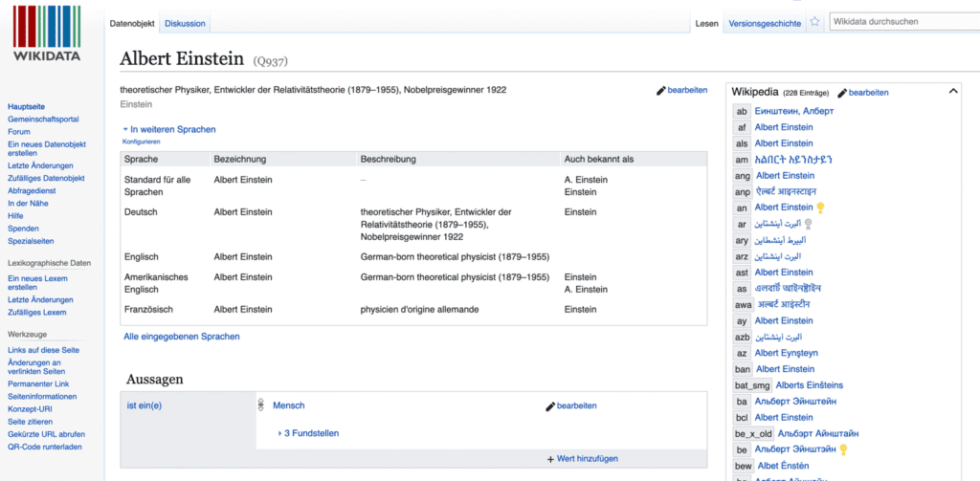
Task: Open Hauptseite in sidebar
Action: coord(26,107)
